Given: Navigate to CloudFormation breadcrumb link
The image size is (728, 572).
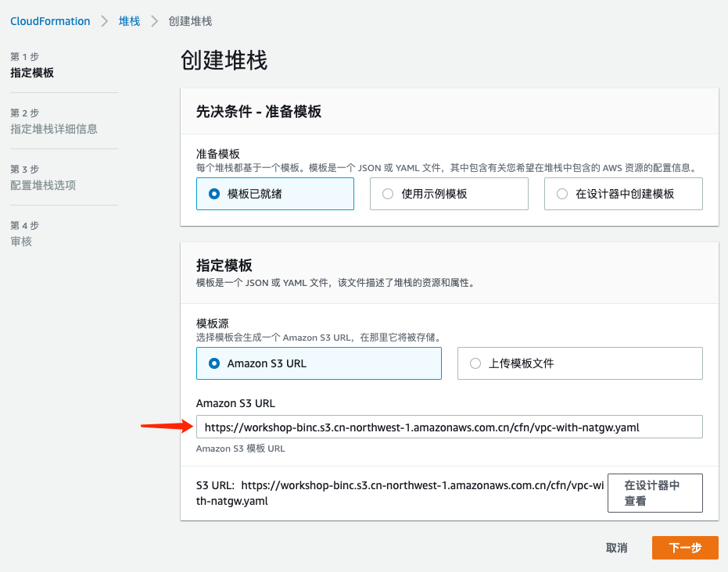Looking at the screenshot, I should point(50,21).
